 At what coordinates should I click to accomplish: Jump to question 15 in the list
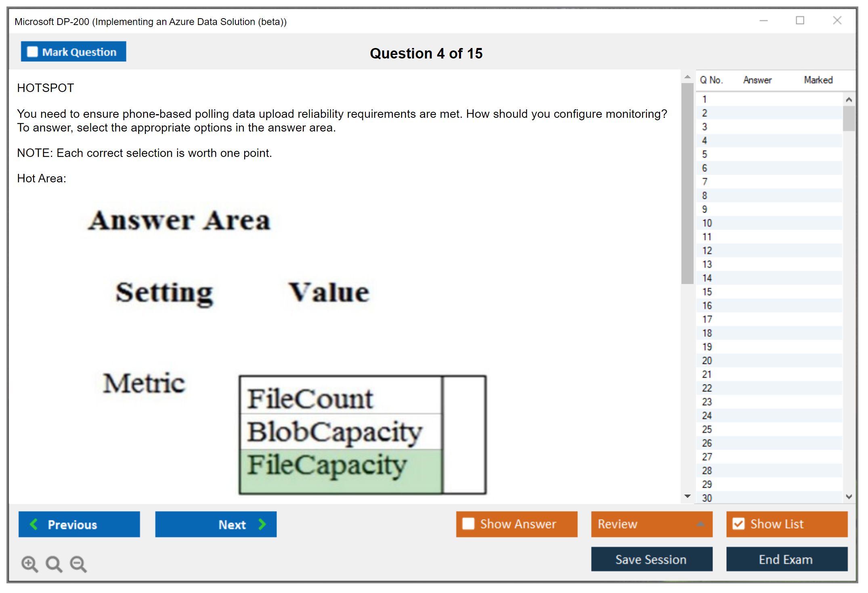pyautogui.click(x=707, y=292)
